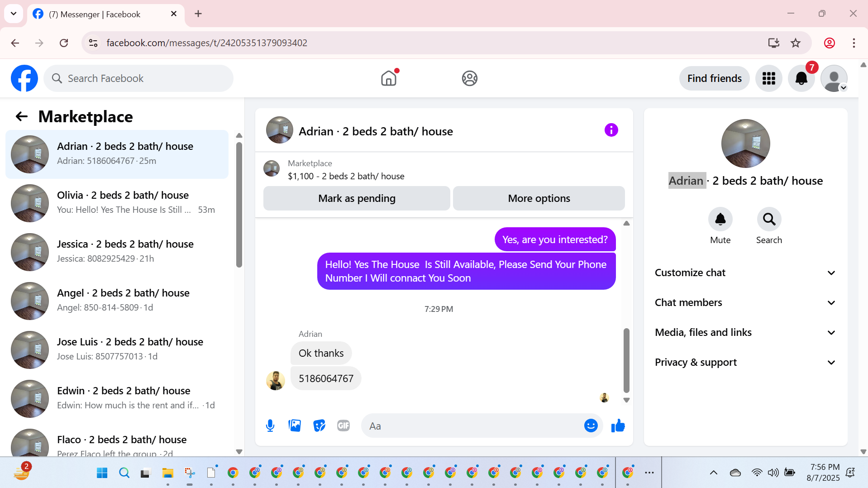Click the 5186064767 message bubble
Image resolution: width=868 pixels, height=488 pixels.
[326, 378]
